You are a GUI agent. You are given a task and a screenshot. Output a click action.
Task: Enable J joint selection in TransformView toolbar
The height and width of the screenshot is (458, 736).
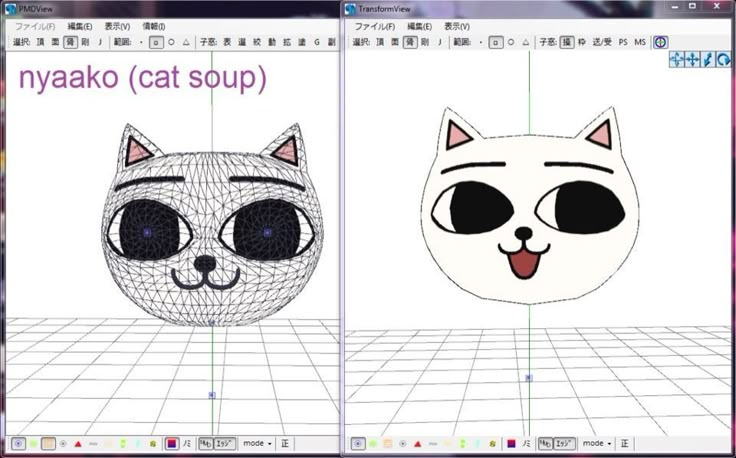click(x=440, y=42)
